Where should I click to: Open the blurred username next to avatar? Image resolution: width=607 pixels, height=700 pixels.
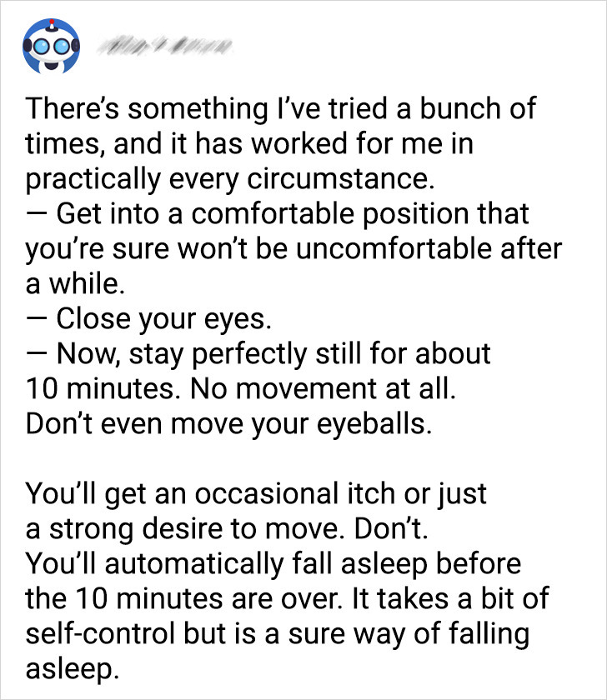[x=164, y=45]
